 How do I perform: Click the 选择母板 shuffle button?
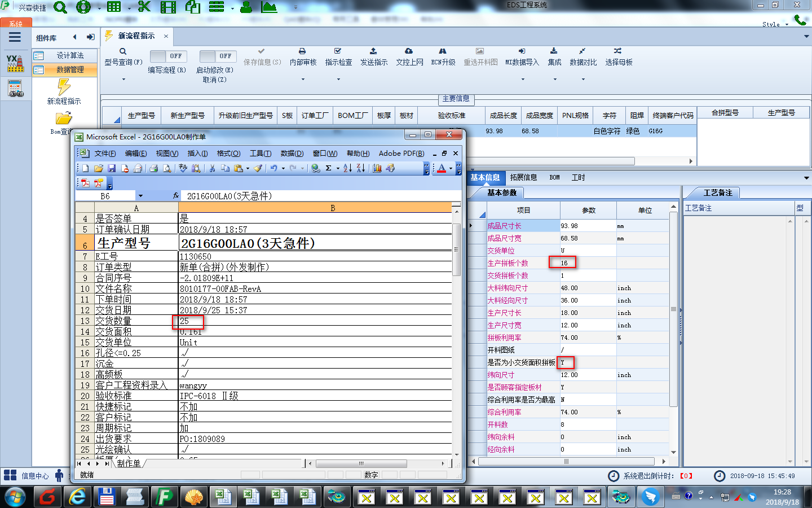click(619, 56)
